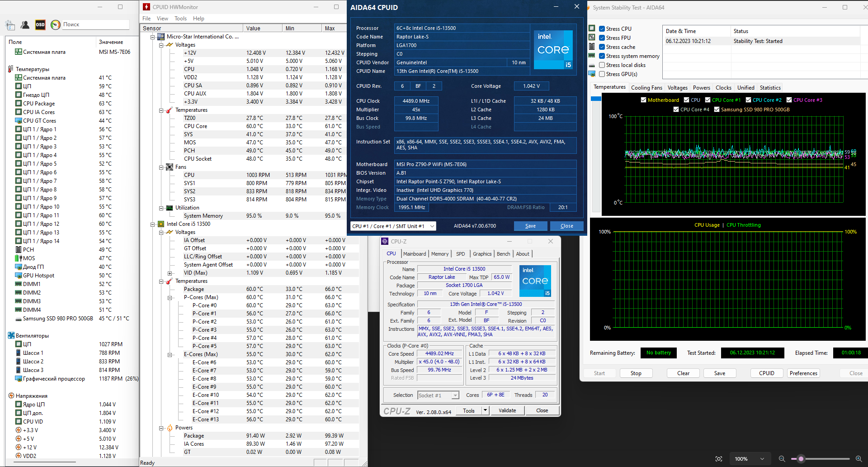Uncheck the Stress FPU checkbox
This screenshot has width=868, height=467.
click(x=602, y=38)
